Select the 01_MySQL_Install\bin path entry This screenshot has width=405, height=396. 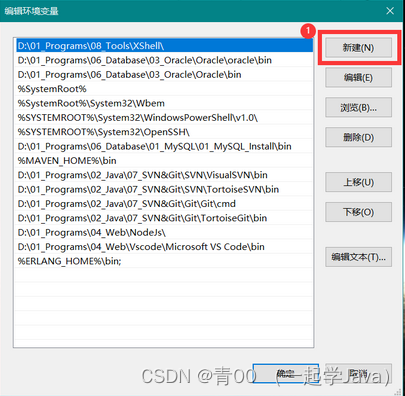click(x=164, y=146)
